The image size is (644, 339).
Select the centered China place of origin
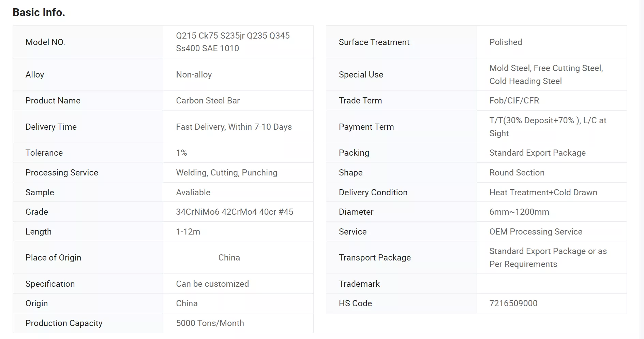pos(229,257)
